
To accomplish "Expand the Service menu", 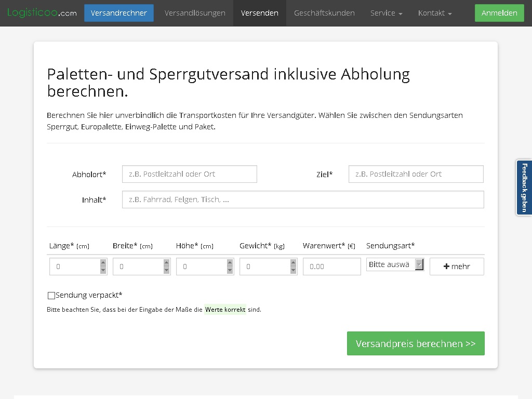I will click(386, 13).
